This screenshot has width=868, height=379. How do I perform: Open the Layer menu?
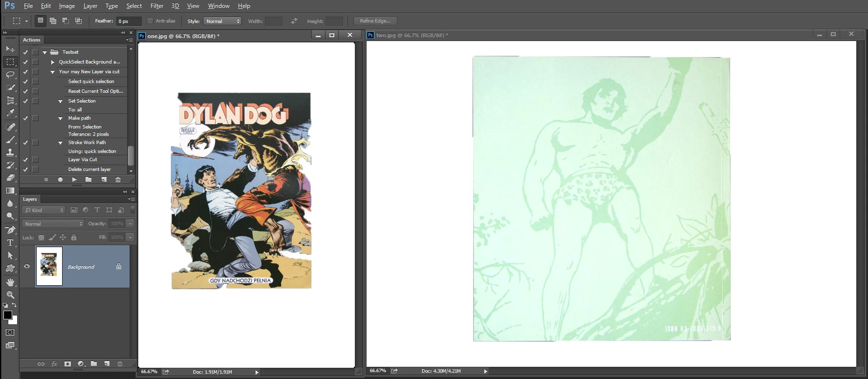90,6
